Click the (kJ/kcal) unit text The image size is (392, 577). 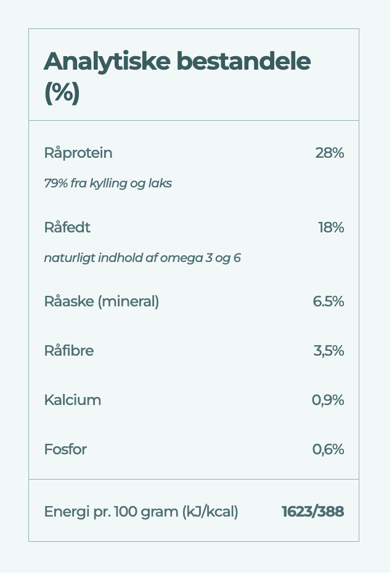tap(210, 512)
